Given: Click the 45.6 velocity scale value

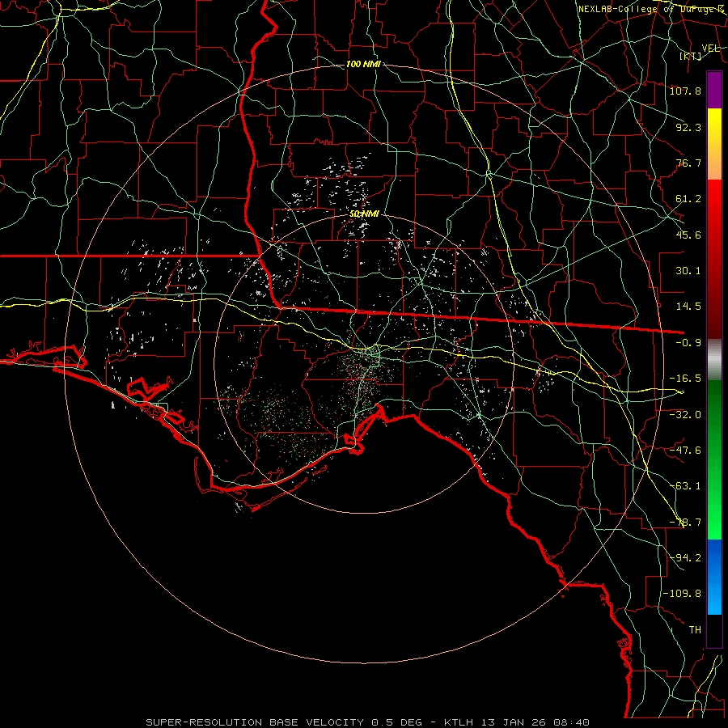Looking at the screenshot, I should (688, 235).
